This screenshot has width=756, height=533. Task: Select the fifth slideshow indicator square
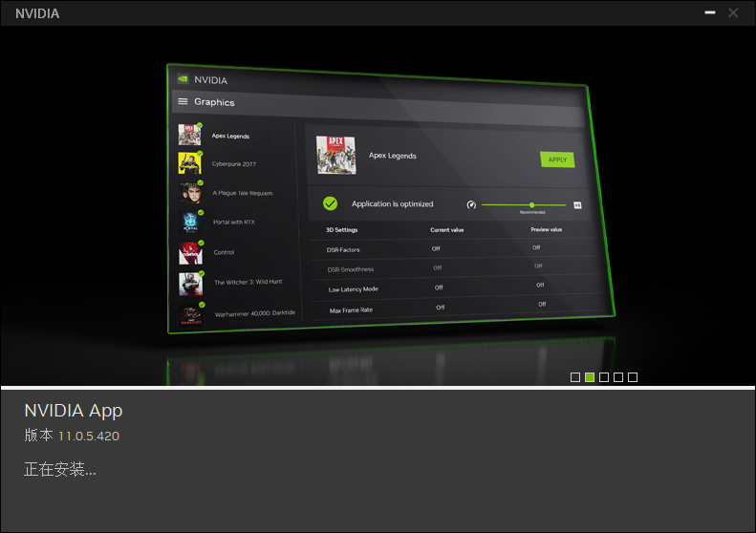633,377
